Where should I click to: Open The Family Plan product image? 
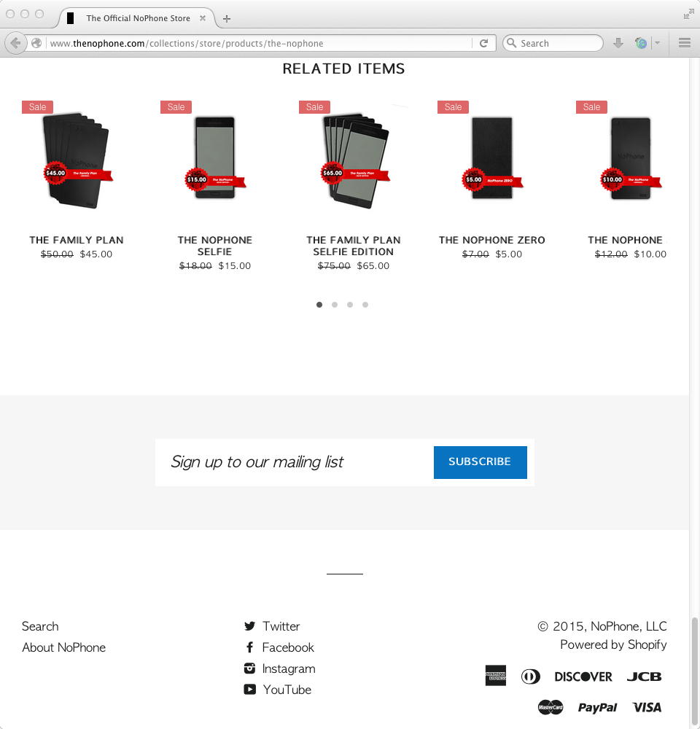tap(77, 160)
